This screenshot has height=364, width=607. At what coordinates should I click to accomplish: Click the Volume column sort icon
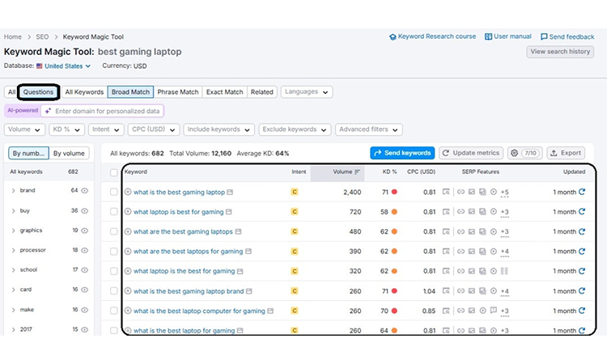[x=358, y=172]
